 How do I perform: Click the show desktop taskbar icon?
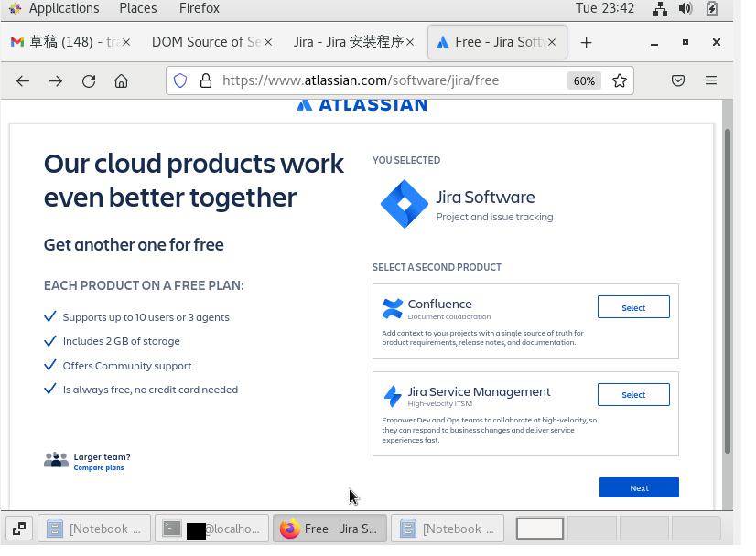19,529
